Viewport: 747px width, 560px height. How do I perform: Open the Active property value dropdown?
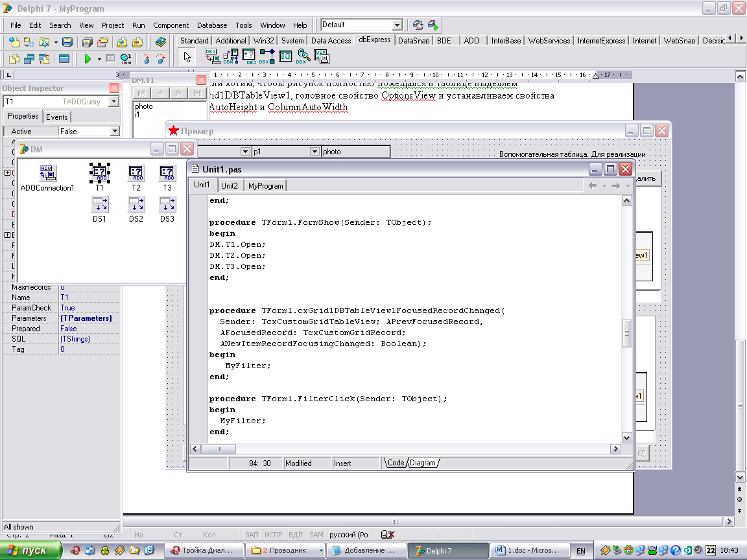115,132
